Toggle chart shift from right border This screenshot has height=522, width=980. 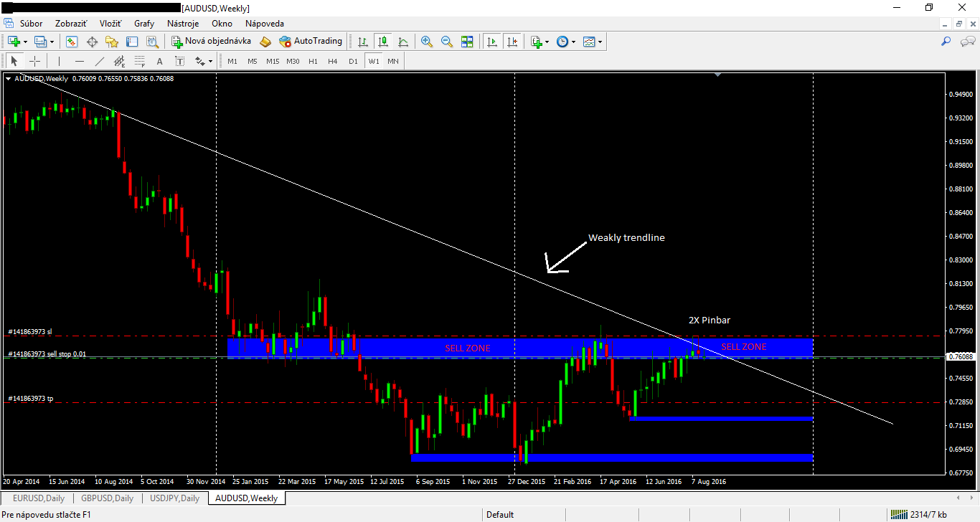[x=512, y=42]
